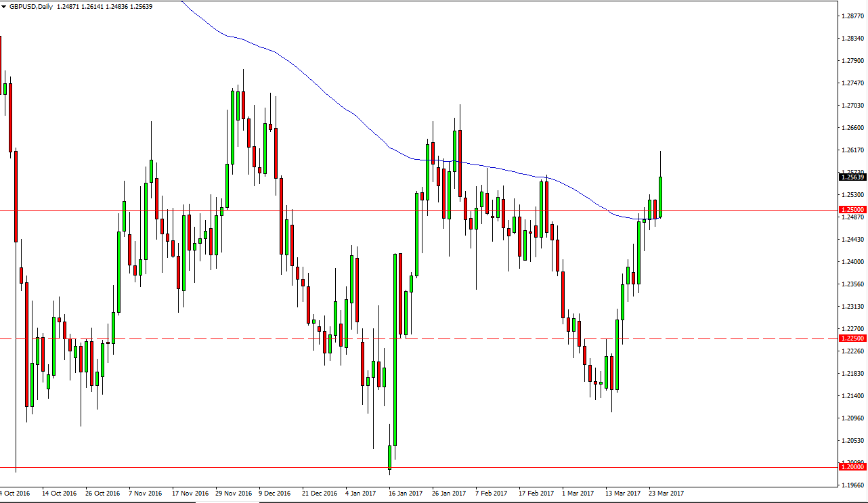Click the red 1.25000 price level tag
868x503 pixels.
851,210
